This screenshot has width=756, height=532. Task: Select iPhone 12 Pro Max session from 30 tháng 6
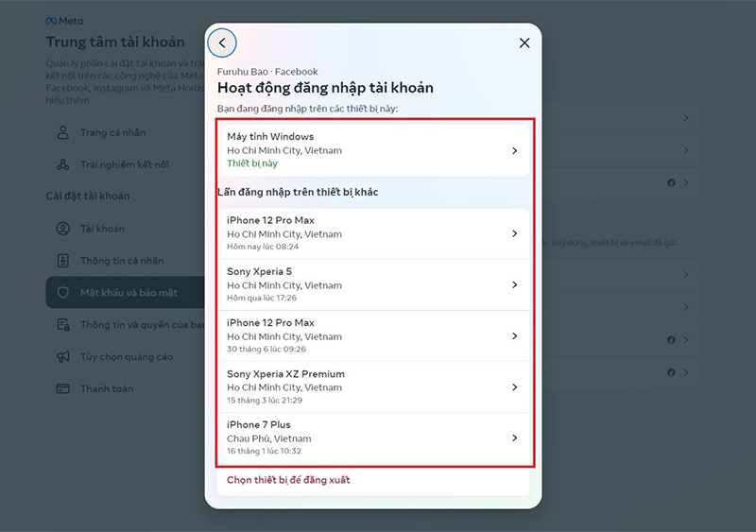[x=372, y=335]
